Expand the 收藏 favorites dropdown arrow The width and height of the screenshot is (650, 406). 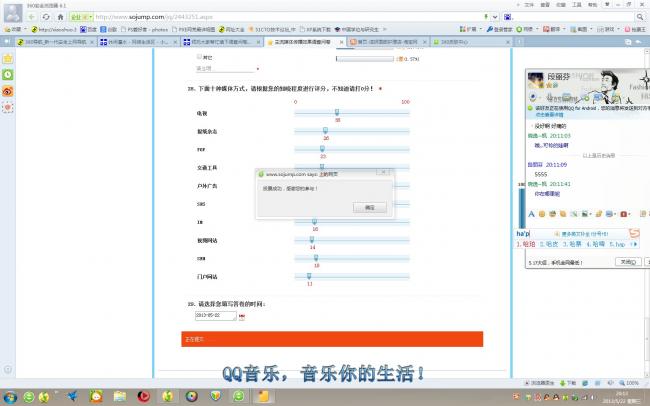point(25,29)
